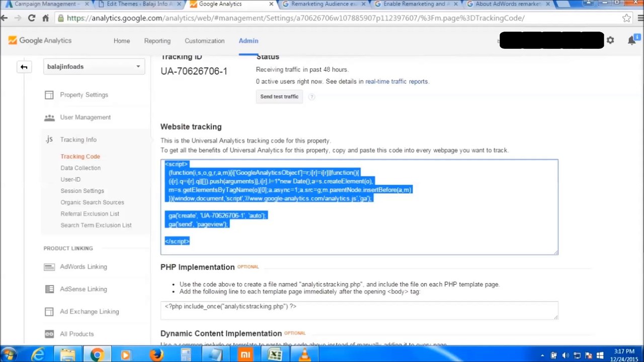Open AdSense Linking

pyautogui.click(x=84, y=289)
